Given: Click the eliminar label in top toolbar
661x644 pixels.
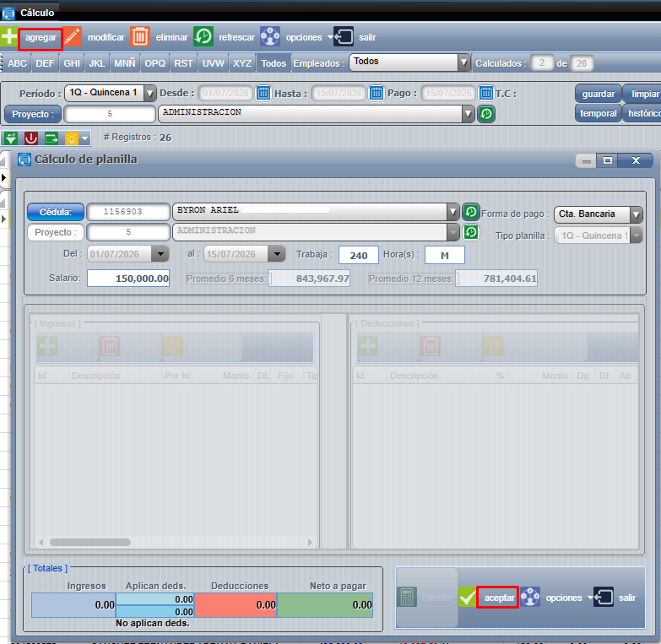Looking at the screenshot, I should pyautogui.click(x=171, y=37).
